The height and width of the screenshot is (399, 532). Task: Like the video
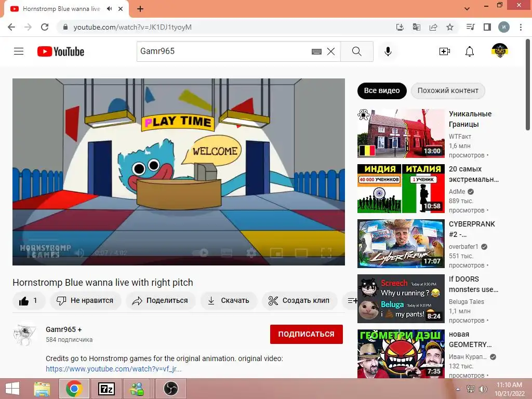[29, 301]
